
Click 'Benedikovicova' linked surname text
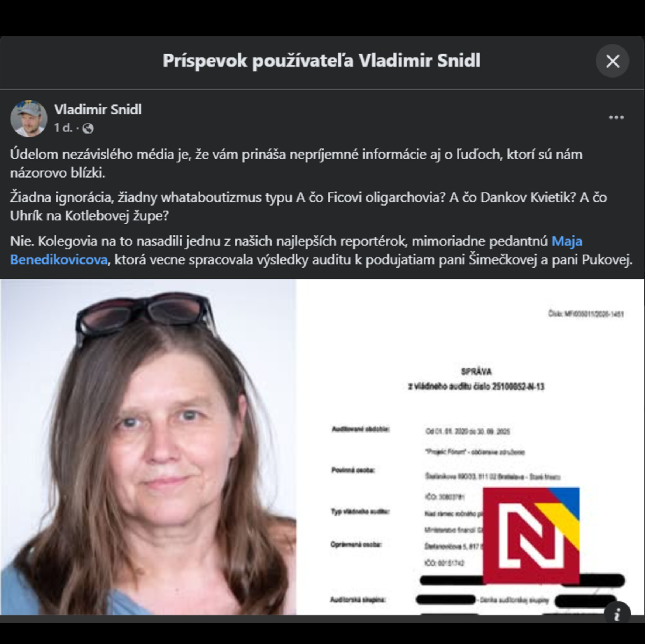59,259
